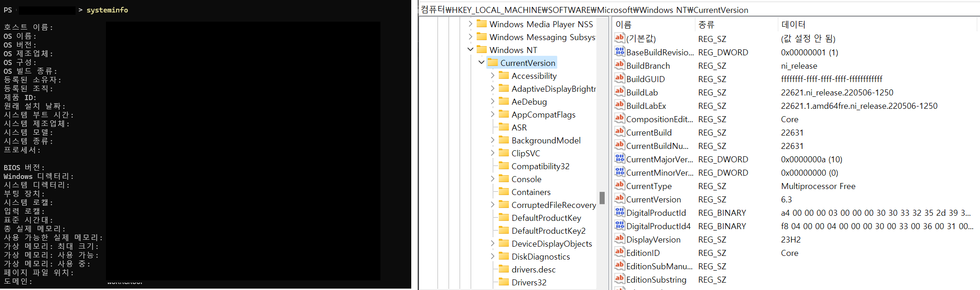The height and width of the screenshot is (290, 980).
Task: Click the BaseBuildRevision DWORD icon
Action: point(620,51)
